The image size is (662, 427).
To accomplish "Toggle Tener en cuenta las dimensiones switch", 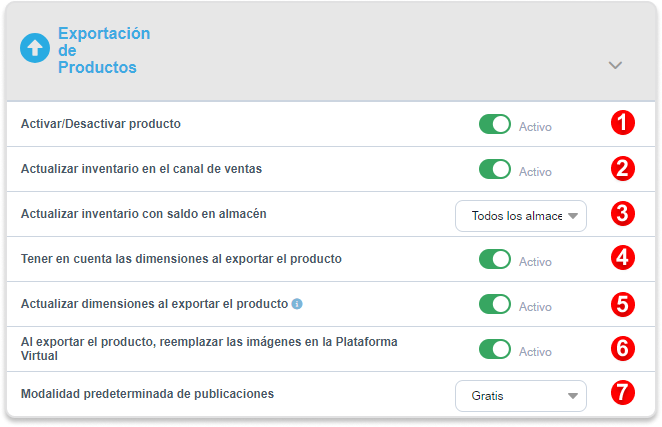I will [494, 259].
